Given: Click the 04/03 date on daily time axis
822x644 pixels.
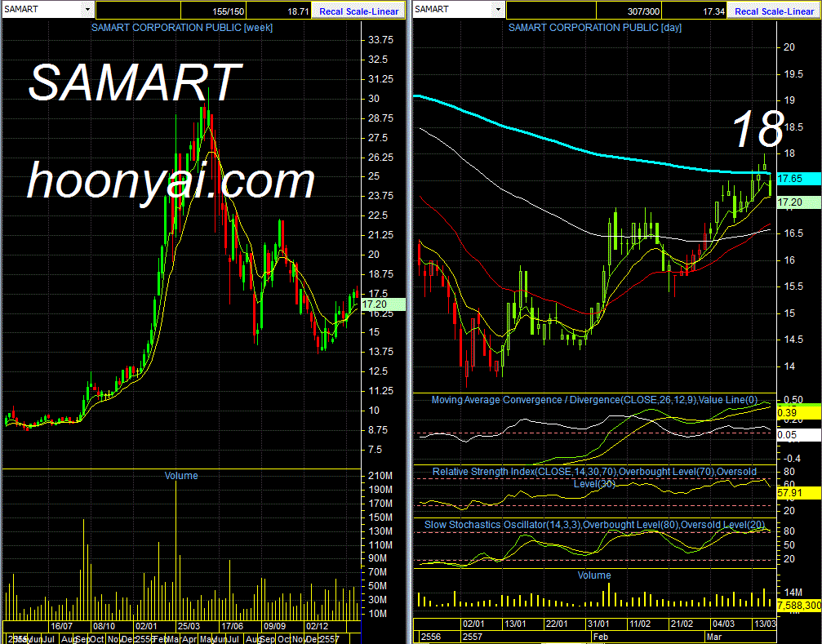Looking at the screenshot, I should 723,624.
